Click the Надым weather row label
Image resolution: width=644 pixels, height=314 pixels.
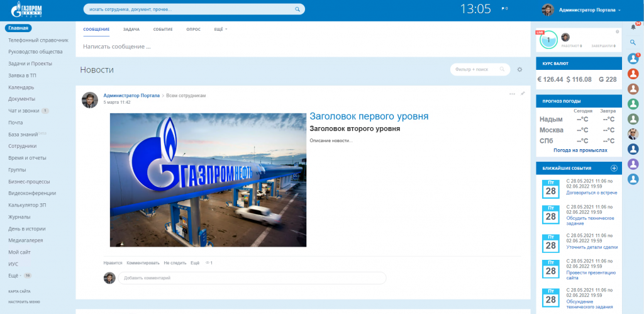[551, 119]
